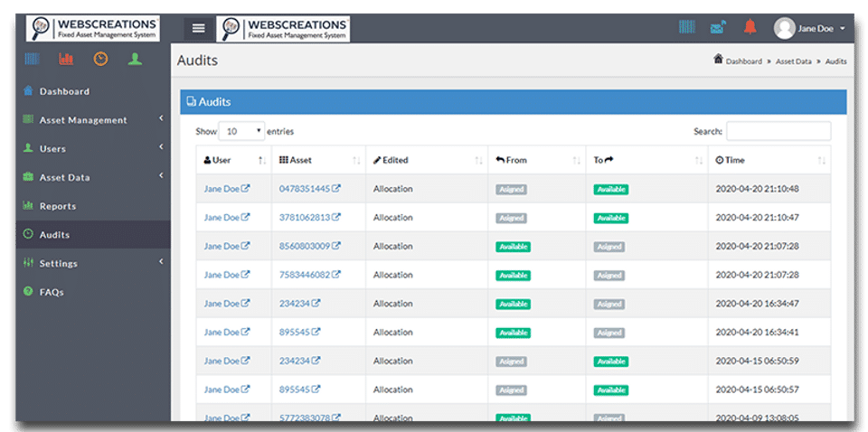Open Jane Doe account dropdown arrow

coord(843,29)
